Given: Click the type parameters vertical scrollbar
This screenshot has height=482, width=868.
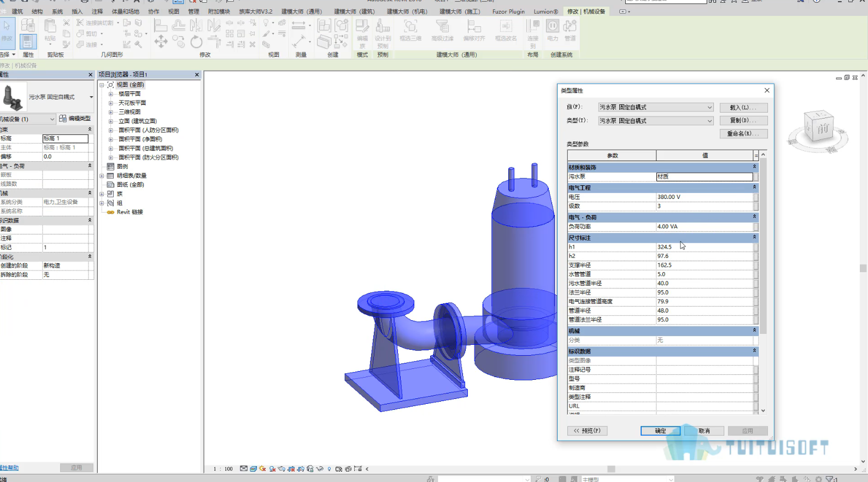Looking at the screenshot, I should [763, 246].
